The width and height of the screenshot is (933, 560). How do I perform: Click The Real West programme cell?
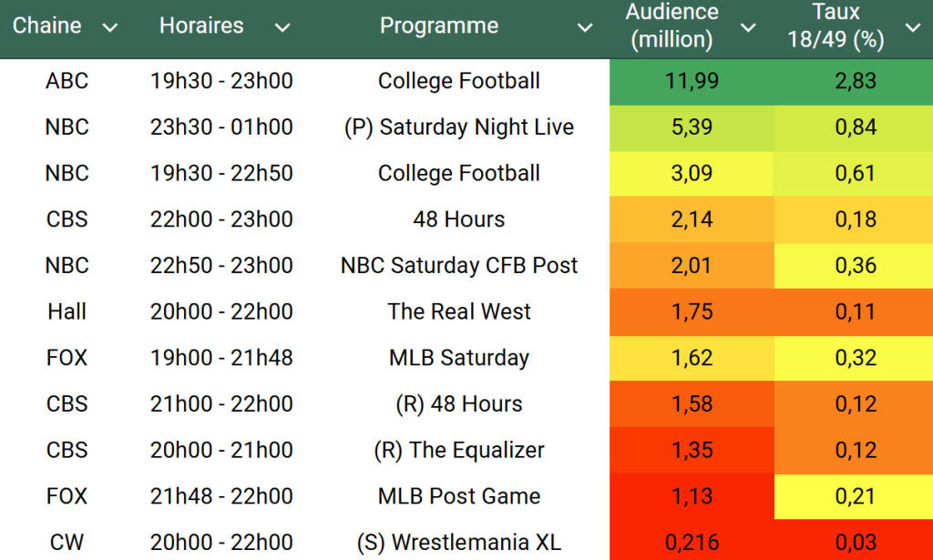tap(459, 311)
